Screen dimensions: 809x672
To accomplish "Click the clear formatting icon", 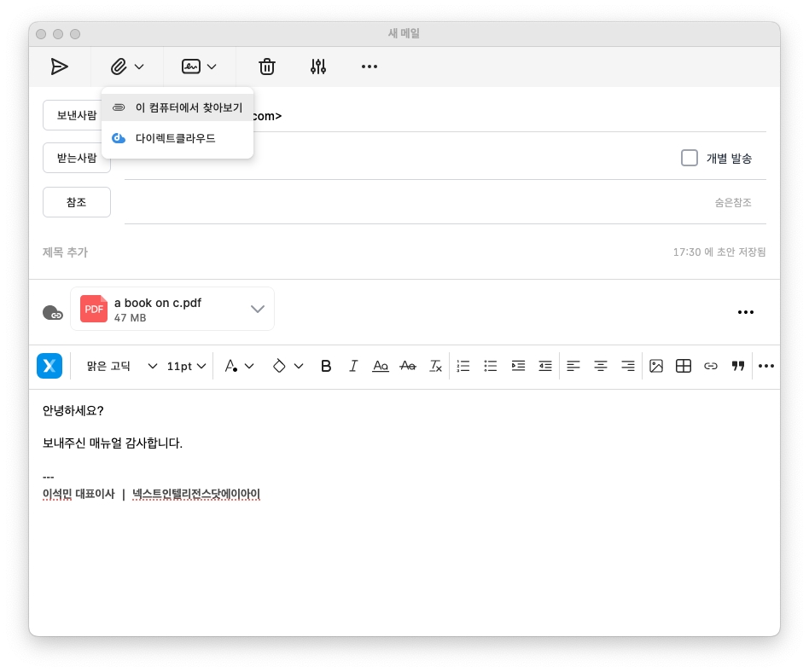I will (x=435, y=366).
